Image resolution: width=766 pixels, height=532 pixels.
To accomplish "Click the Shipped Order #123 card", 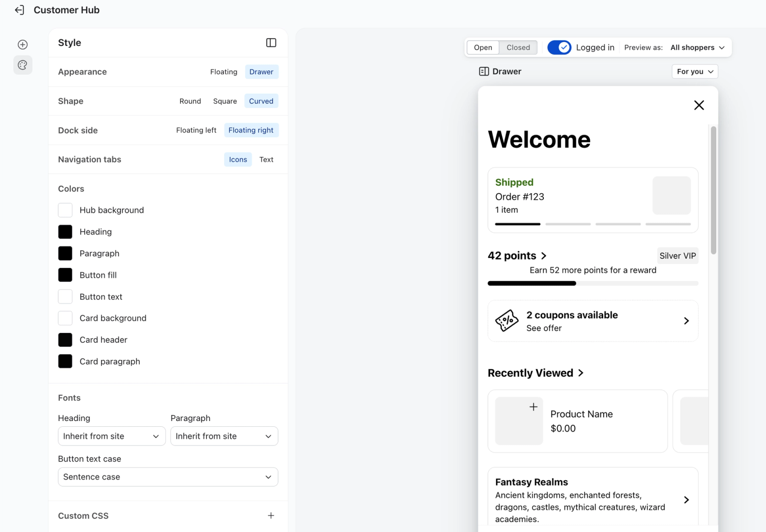I will 593,200.
